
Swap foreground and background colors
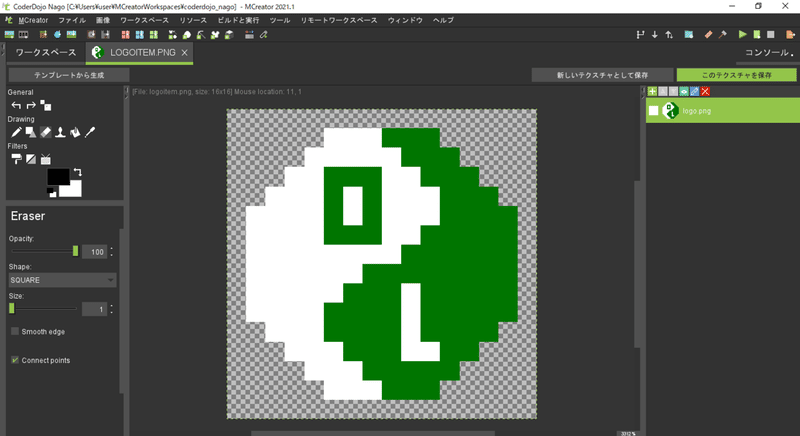[x=78, y=172]
